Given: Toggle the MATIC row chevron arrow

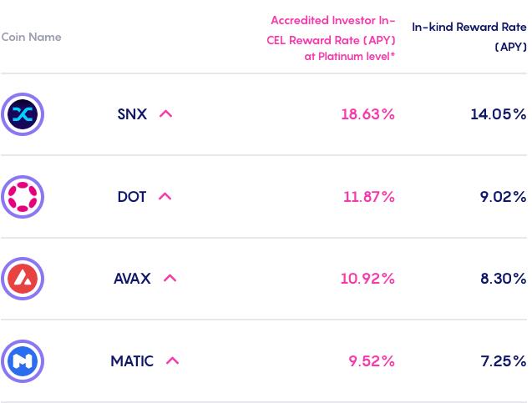Looking at the screenshot, I should (x=172, y=361).
